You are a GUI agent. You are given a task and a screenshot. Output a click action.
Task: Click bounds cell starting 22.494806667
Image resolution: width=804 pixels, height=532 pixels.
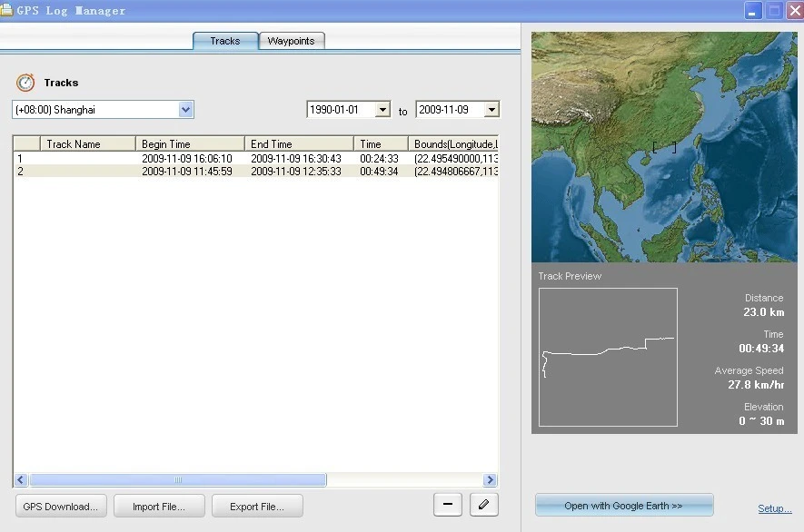click(x=456, y=172)
